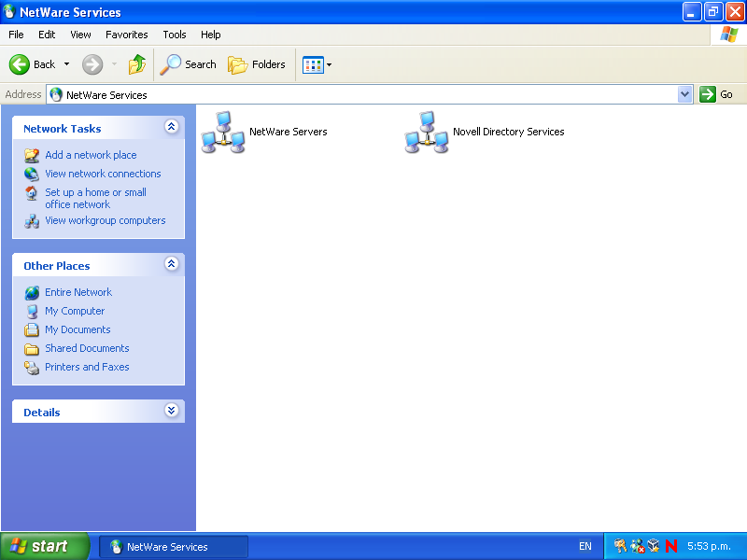This screenshot has height=560, width=747.
Task: Open View network connections link
Action: pos(103,174)
